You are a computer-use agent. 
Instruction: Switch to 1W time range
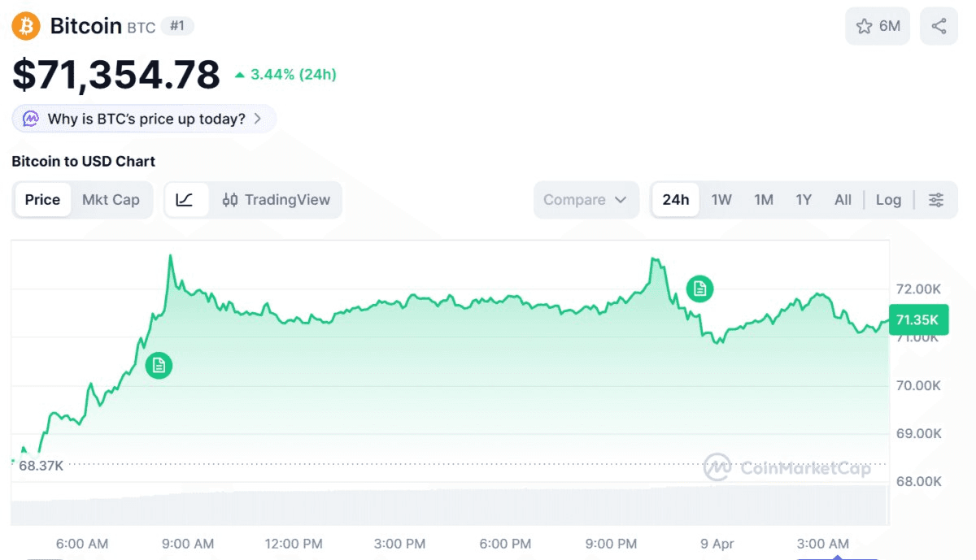(721, 200)
